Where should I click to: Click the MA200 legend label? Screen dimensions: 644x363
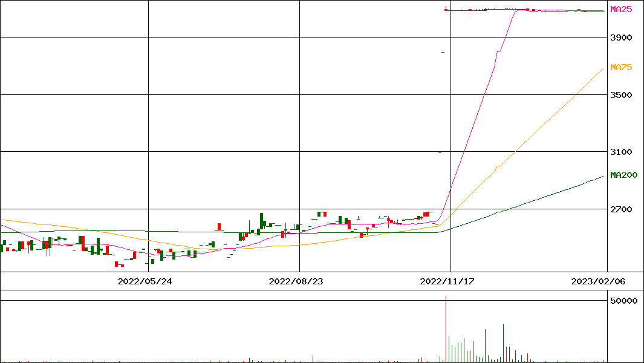pos(623,175)
